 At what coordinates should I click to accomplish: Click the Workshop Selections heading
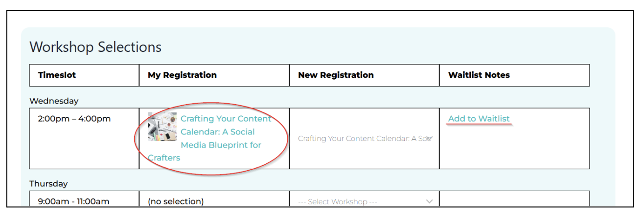[x=95, y=47]
